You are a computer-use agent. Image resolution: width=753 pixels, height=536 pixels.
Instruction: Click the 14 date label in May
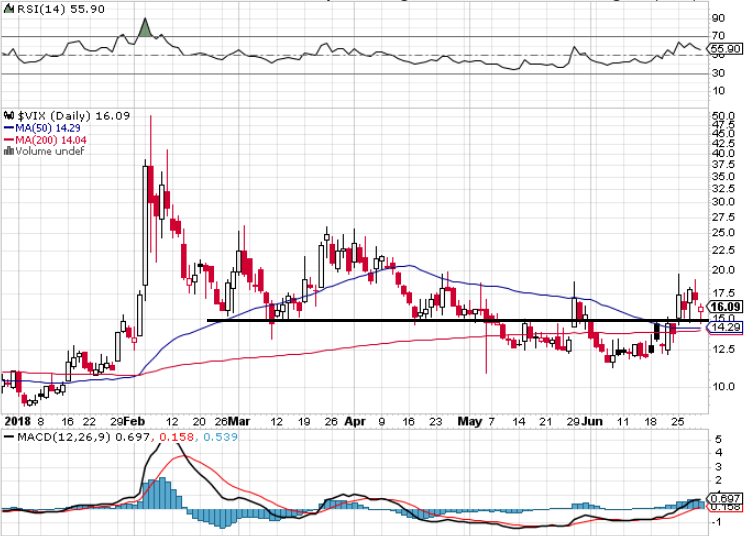[x=519, y=422]
